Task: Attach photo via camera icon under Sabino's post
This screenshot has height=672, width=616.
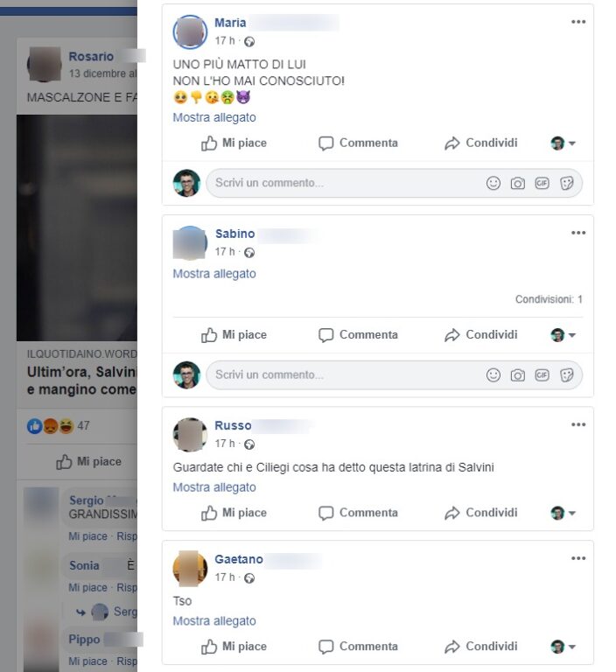Action: (517, 375)
